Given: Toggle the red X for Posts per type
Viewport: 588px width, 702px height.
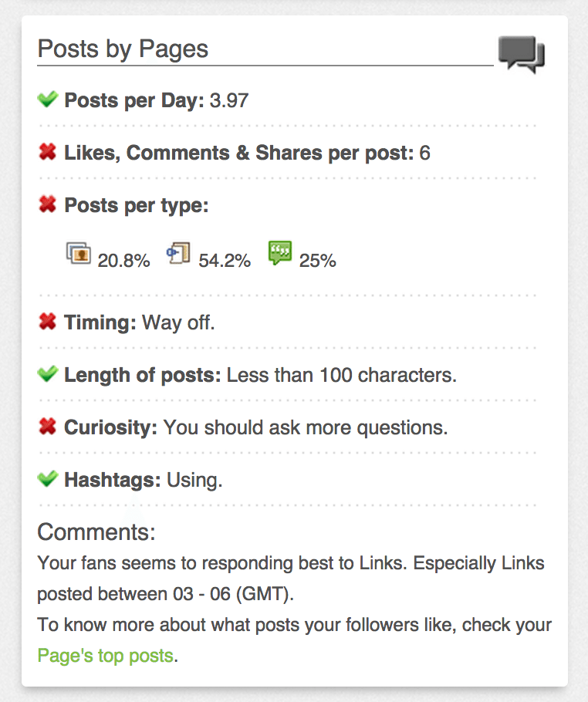Looking at the screenshot, I should (x=46, y=204).
